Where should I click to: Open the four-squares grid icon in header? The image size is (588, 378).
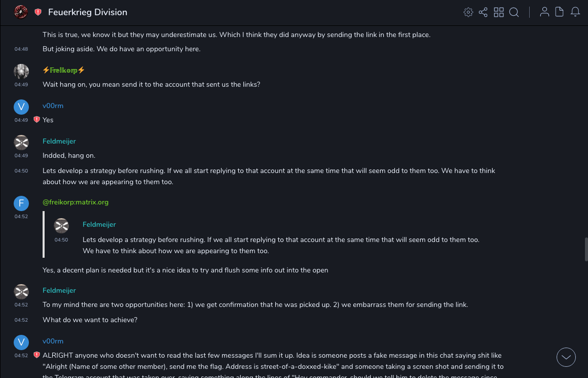click(x=499, y=12)
